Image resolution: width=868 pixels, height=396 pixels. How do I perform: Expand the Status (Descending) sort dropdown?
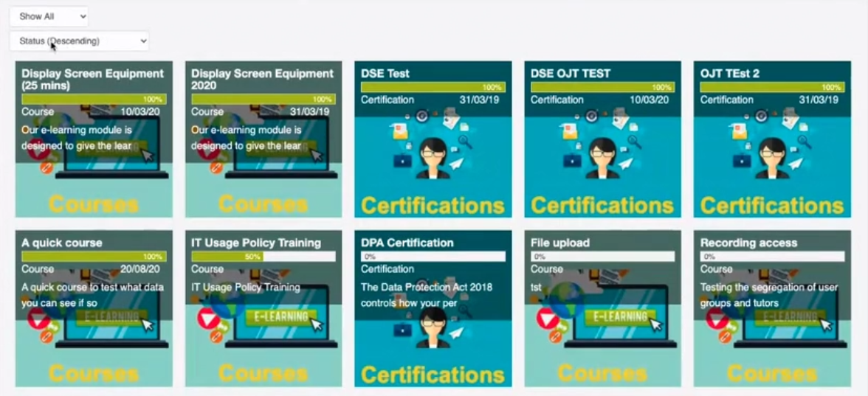pos(79,41)
